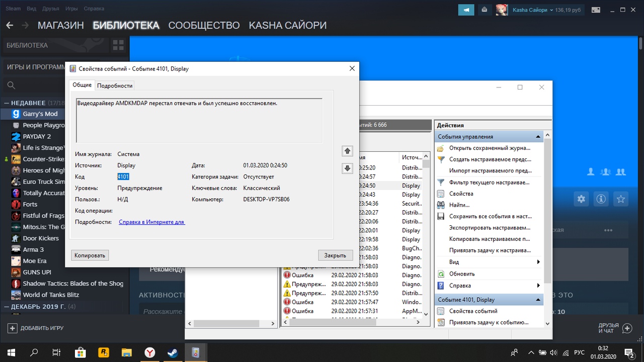Open ДРУЗЬЯ И ЧАТ panel
This screenshot has width=644, height=362.
615,328
